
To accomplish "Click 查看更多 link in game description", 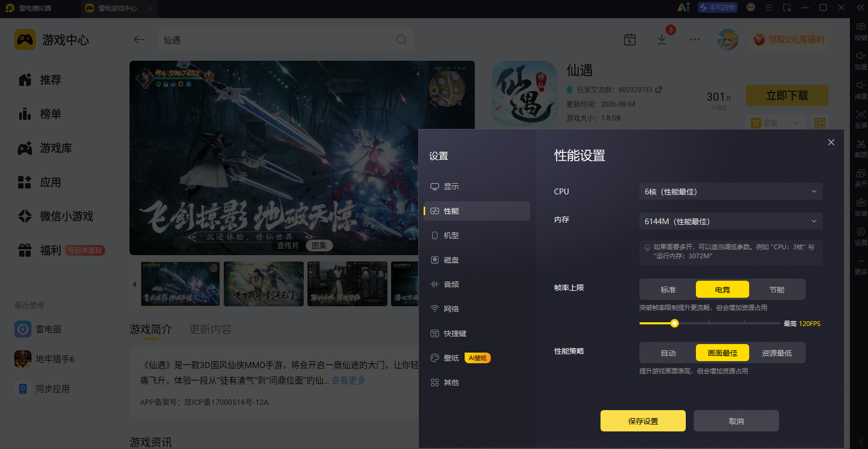I will pos(348,380).
